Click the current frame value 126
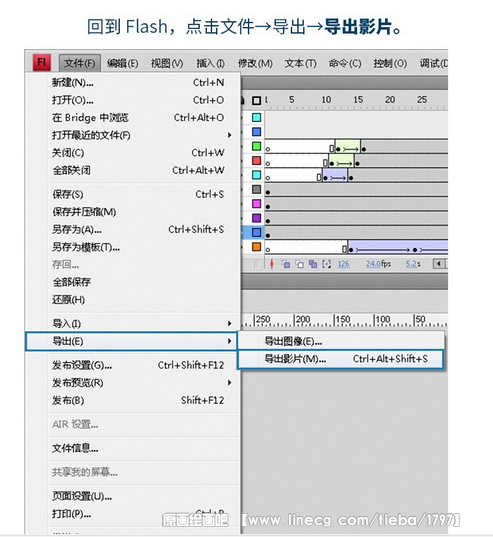The width and height of the screenshot is (493, 537). (x=343, y=264)
